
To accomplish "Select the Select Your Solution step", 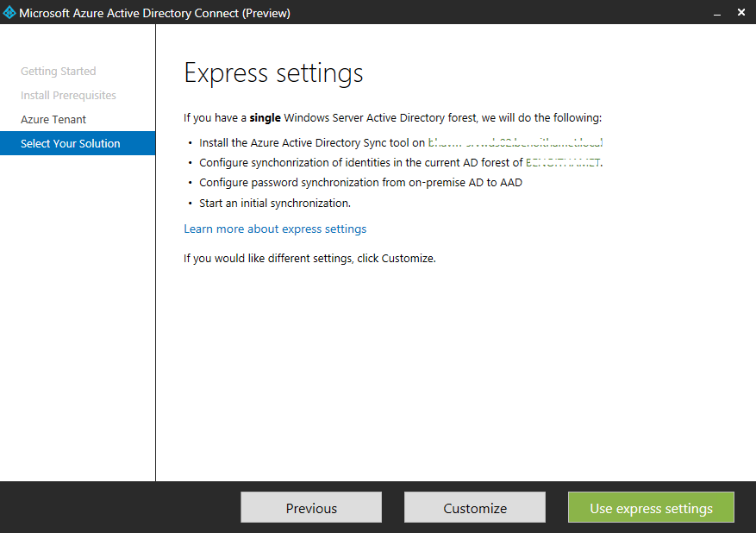I will pos(71,144).
